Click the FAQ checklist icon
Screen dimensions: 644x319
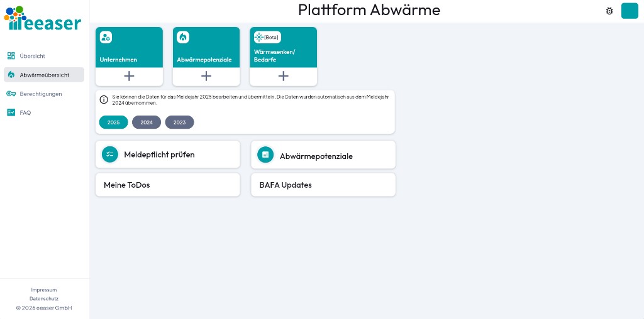tap(11, 112)
